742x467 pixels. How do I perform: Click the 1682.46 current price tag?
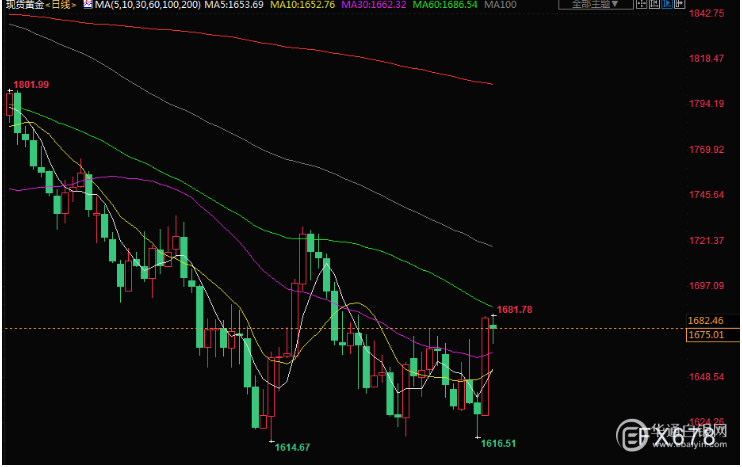point(706,321)
